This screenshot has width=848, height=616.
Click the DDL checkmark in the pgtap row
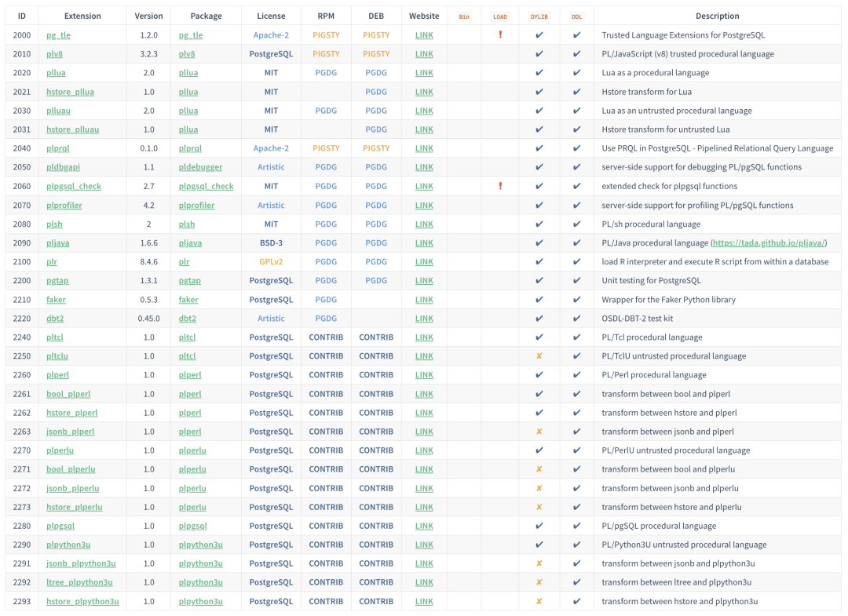(x=577, y=280)
